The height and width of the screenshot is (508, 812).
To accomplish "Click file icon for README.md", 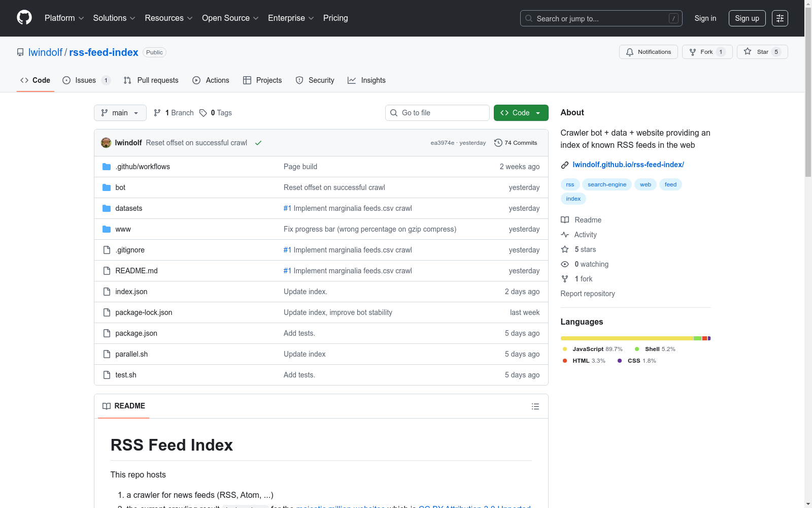I will pos(107,271).
